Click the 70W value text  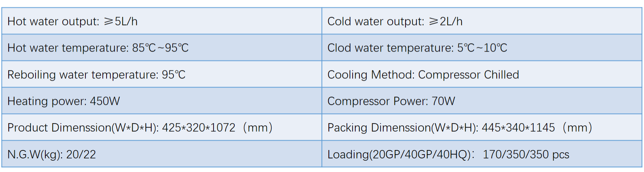443,101
